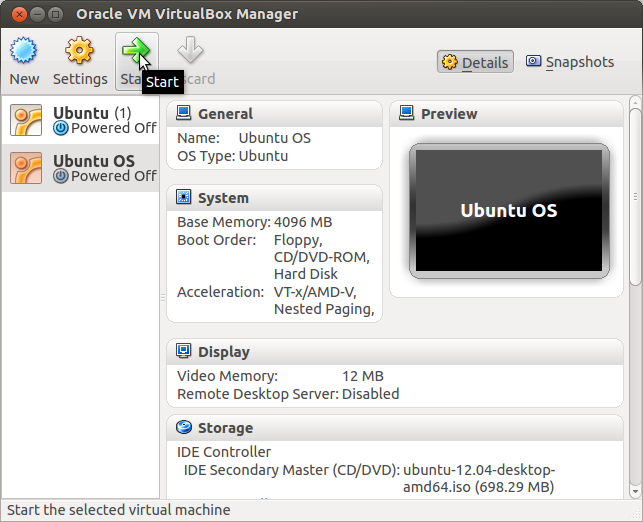Click the 'Nested Paging,' text
The height and width of the screenshot is (522, 643).
click(324, 309)
